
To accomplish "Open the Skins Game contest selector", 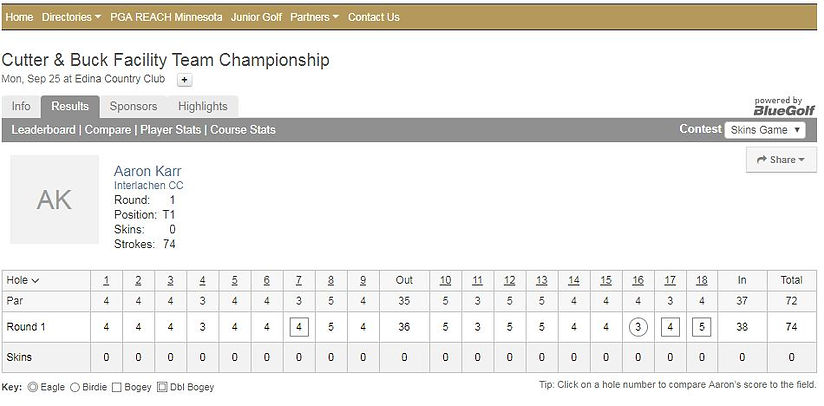I will 765,130.
